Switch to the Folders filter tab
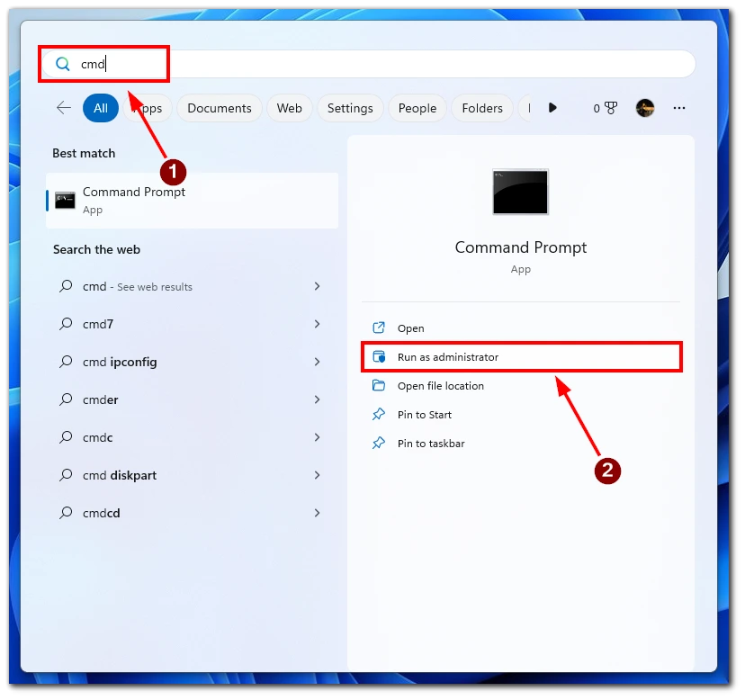Screen dimensions: 745x700 [x=482, y=108]
